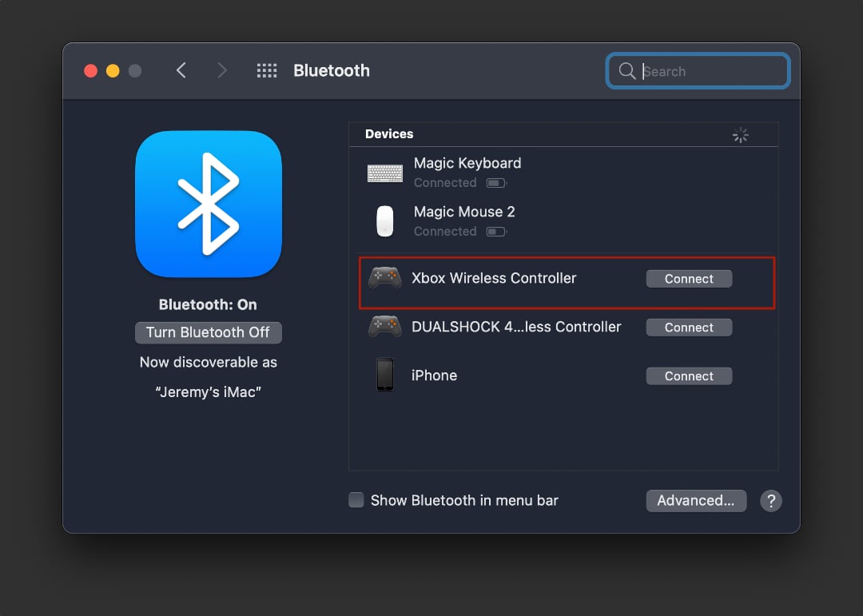Screen dimensions: 863x616
Task: Close the Bluetooth window with red button
Action: coord(91,70)
